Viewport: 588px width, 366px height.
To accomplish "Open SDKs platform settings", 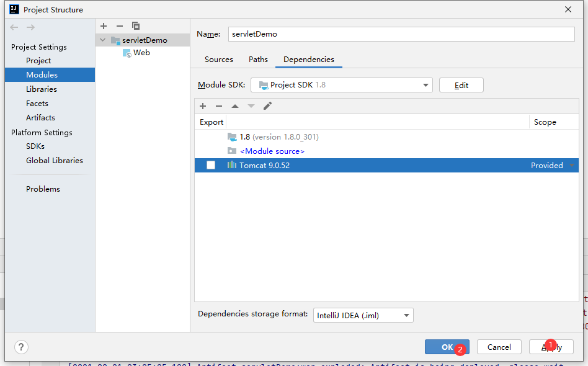I will click(35, 146).
